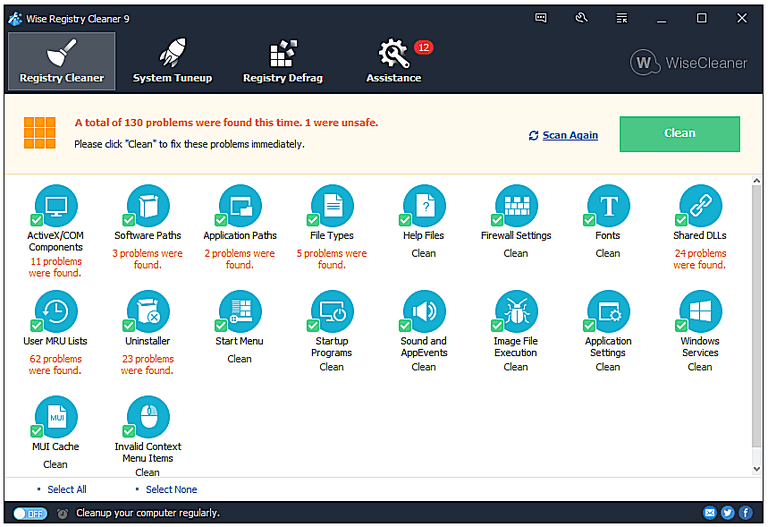Image resolution: width=768 pixels, height=527 pixels.
Task: Click the green Clean button
Action: pyautogui.click(x=679, y=134)
